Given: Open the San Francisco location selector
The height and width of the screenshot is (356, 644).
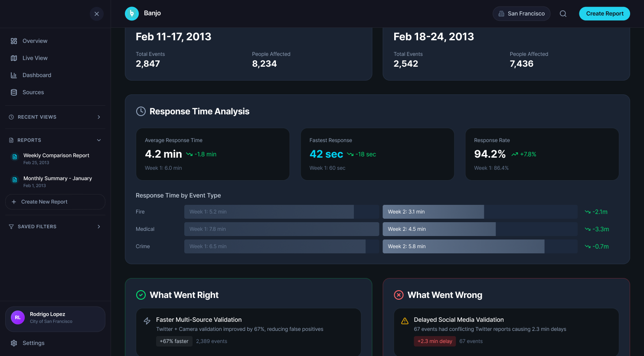Looking at the screenshot, I should (521, 13).
